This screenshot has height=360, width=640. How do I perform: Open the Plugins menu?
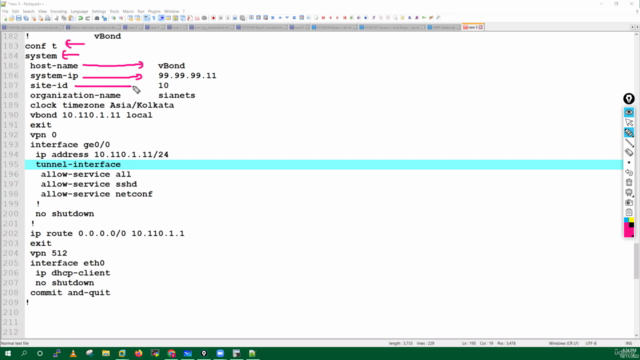[x=154, y=11]
